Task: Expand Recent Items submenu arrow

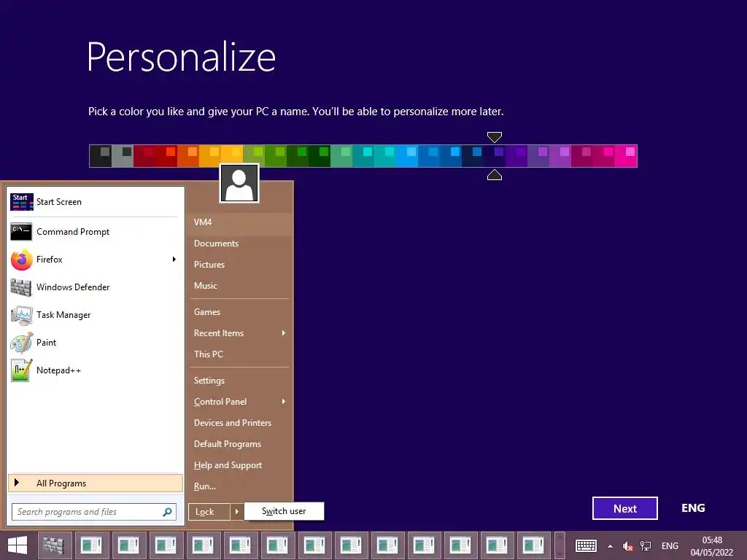Action: (284, 332)
